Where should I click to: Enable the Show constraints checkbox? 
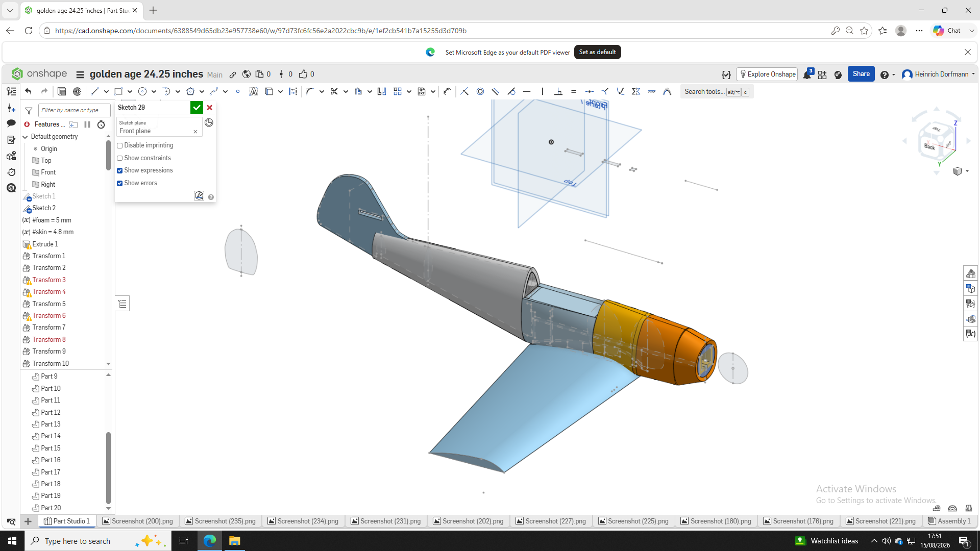pos(120,158)
